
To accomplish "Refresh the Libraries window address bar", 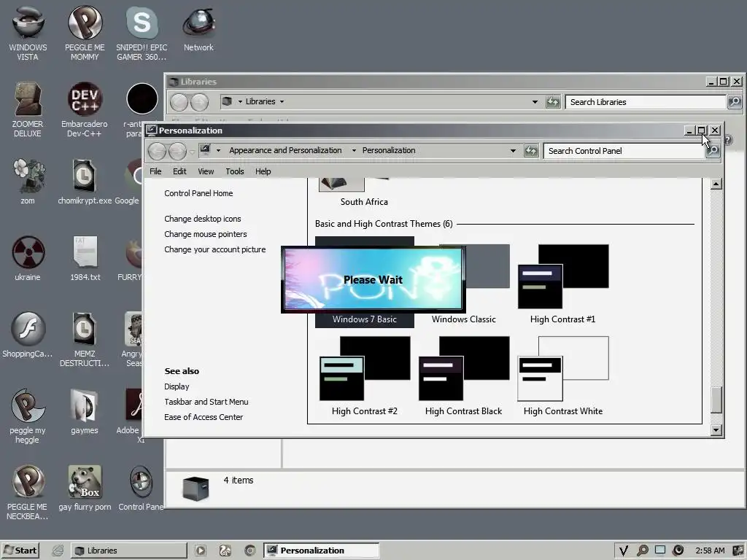I will (x=553, y=102).
